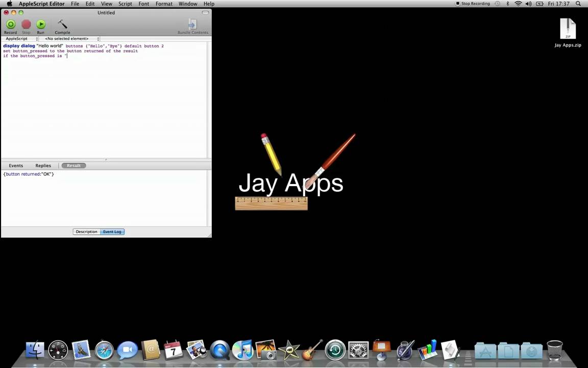Click in the script editor text area
This screenshot has height=368, width=588.
(x=104, y=100)
